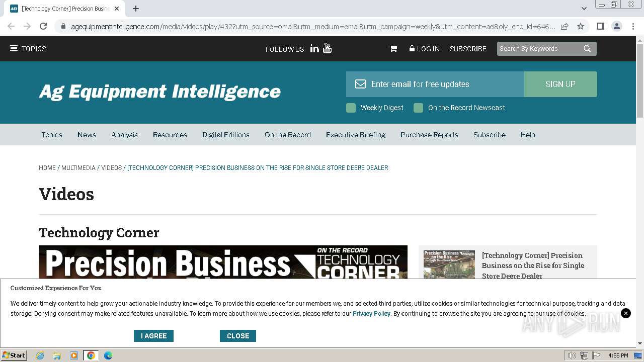
Task: Open the media player taskbar icon
Action: [x=74, y=355]
